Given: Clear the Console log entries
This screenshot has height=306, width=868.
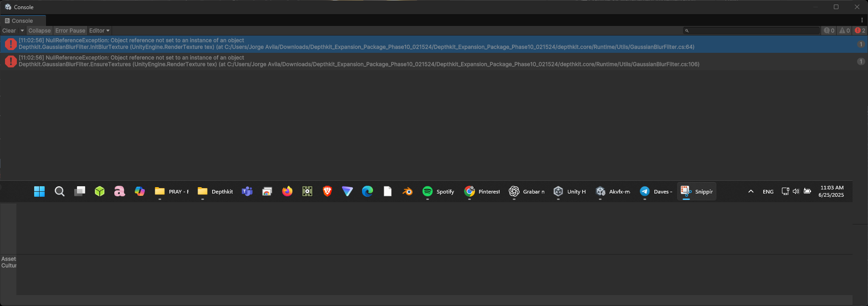Looking at the screenshot, I should [x=9, y=31].
